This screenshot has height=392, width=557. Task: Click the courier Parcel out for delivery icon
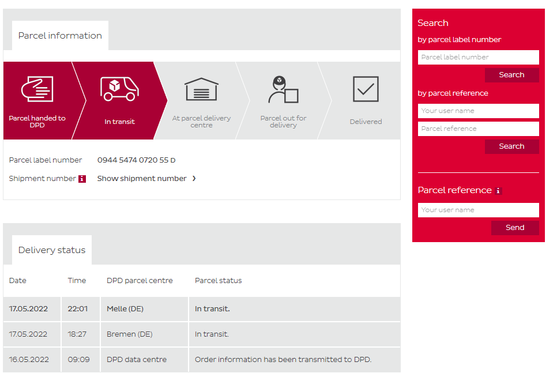pyautogui.click(x=283, y=89)
